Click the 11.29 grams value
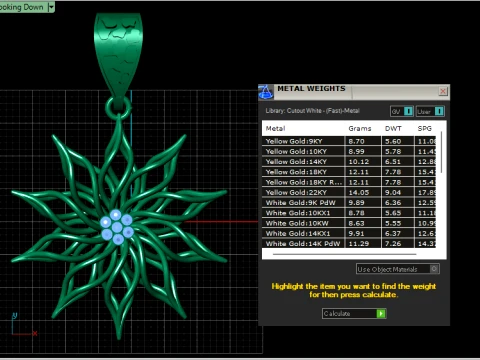Viewport: 480px width, 360px height. [x=359, y=244]
